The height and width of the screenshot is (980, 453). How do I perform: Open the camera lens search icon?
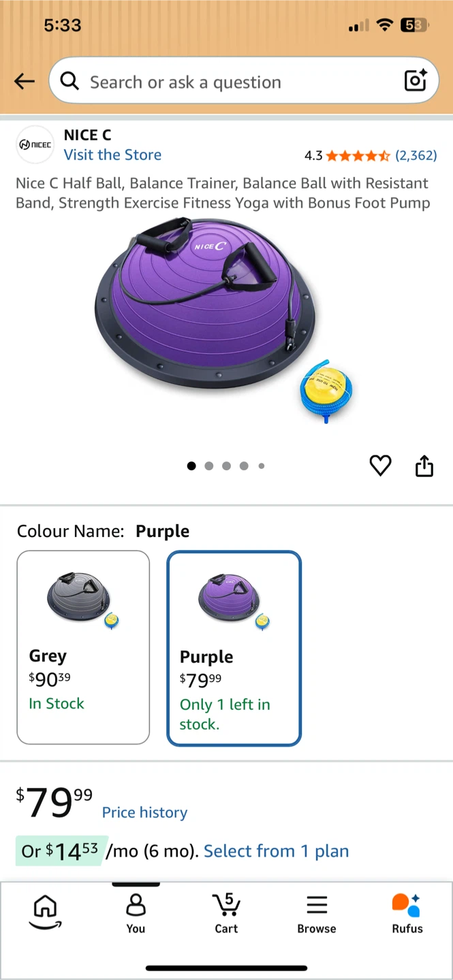click(416, 80)
